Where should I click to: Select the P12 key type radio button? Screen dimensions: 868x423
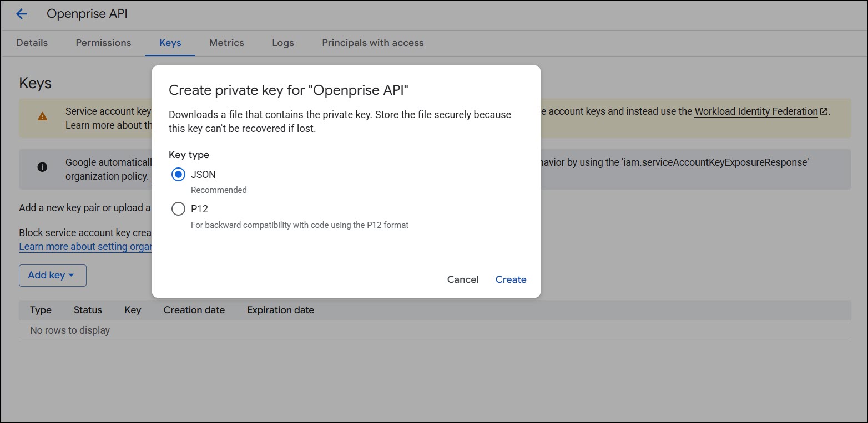[178, 209]
